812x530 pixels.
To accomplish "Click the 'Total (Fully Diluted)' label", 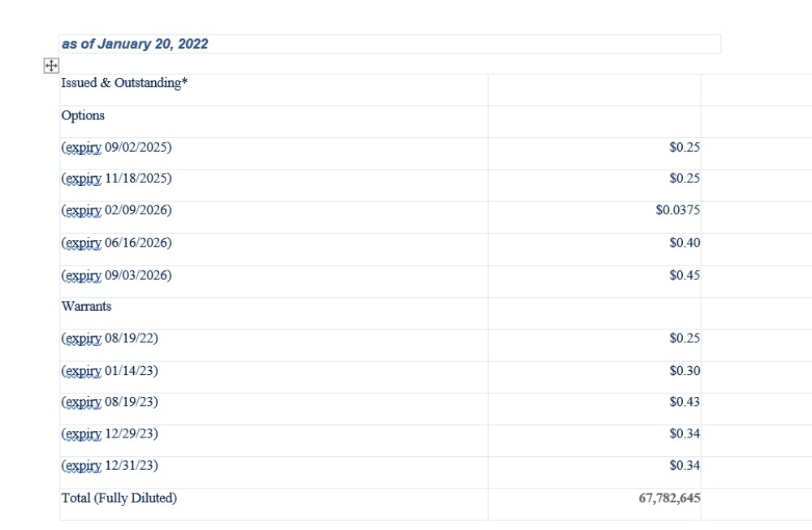I will coord(119,498).
